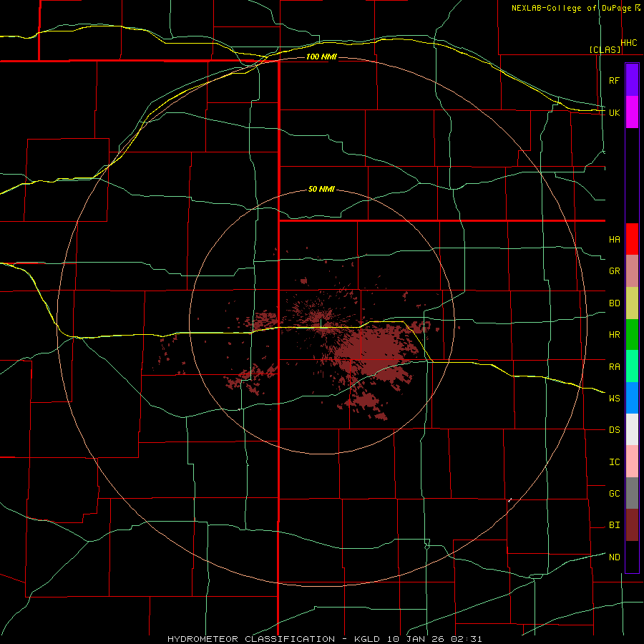This screenshot has width=644, height=644.
Task: Click the "WS" legend label
Action: (614, 398)
